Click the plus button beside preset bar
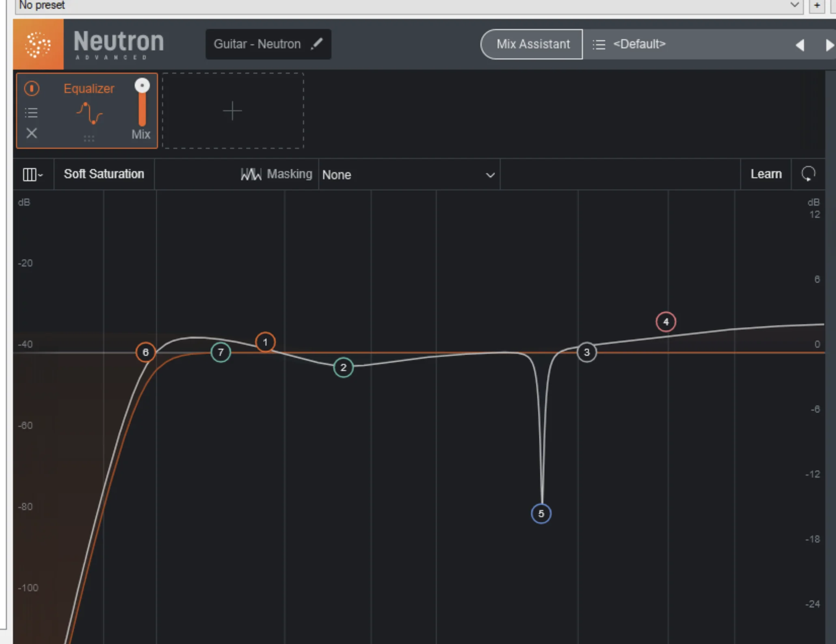Screen dimensions: 836x644 [817, 6]
